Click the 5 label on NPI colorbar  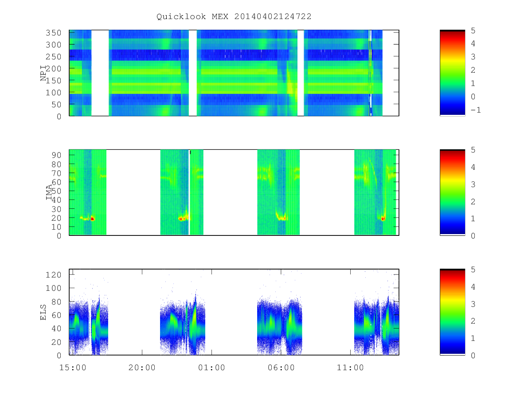[473, 30]
